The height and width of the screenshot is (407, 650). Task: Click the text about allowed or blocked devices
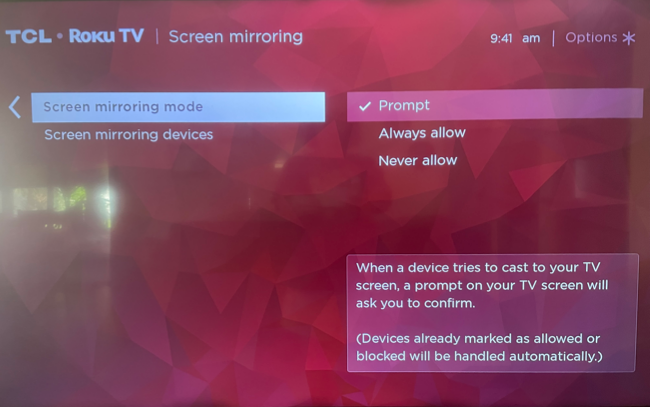coord(479,347)
